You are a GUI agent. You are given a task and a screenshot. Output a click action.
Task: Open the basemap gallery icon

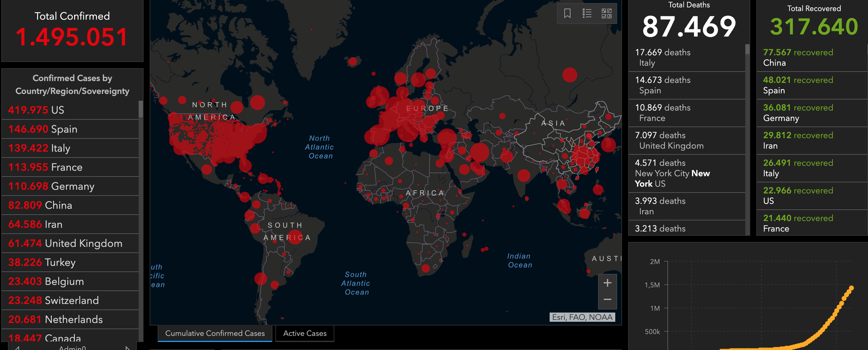(x=606, y=14)
